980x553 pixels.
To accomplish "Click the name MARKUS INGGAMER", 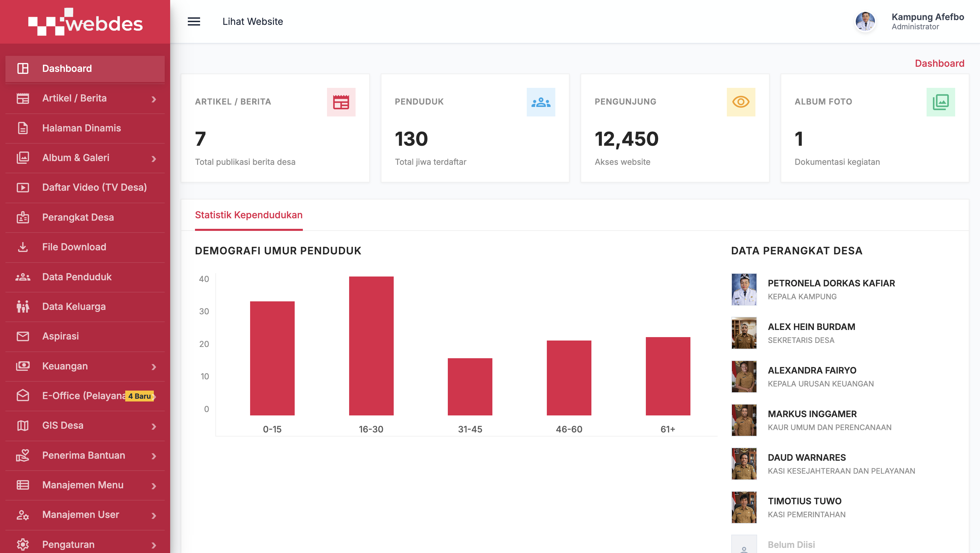I will (812, 414).
